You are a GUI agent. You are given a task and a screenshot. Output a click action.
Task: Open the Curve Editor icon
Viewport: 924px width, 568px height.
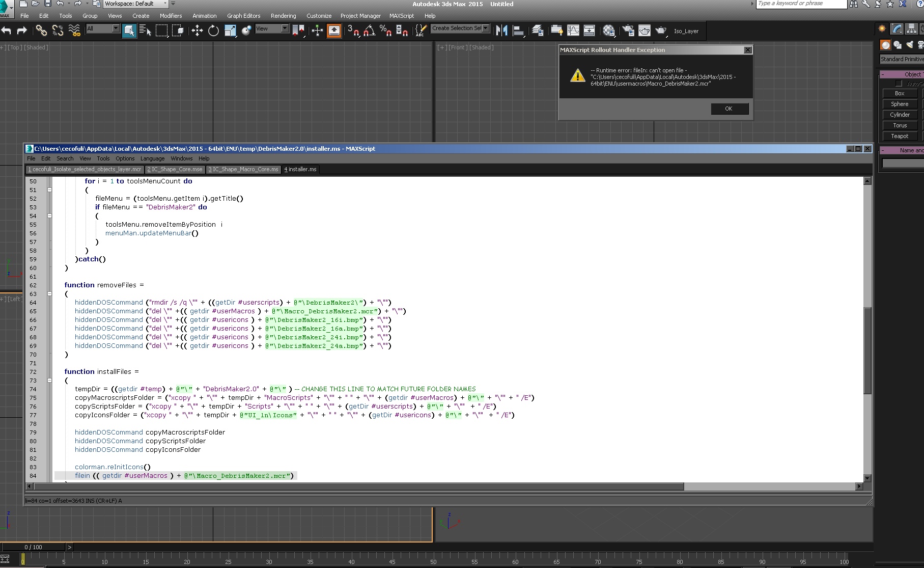click(x=573, y=31)
